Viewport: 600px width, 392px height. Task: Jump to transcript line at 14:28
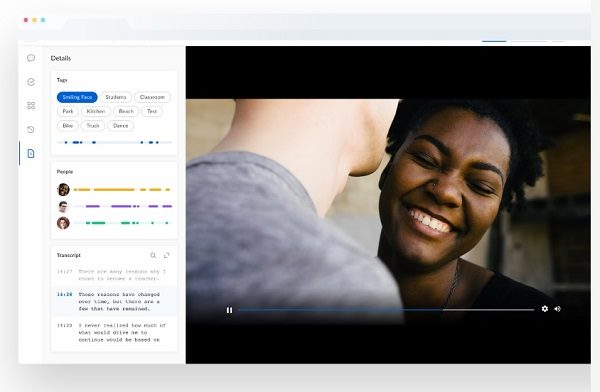(114, 302)
